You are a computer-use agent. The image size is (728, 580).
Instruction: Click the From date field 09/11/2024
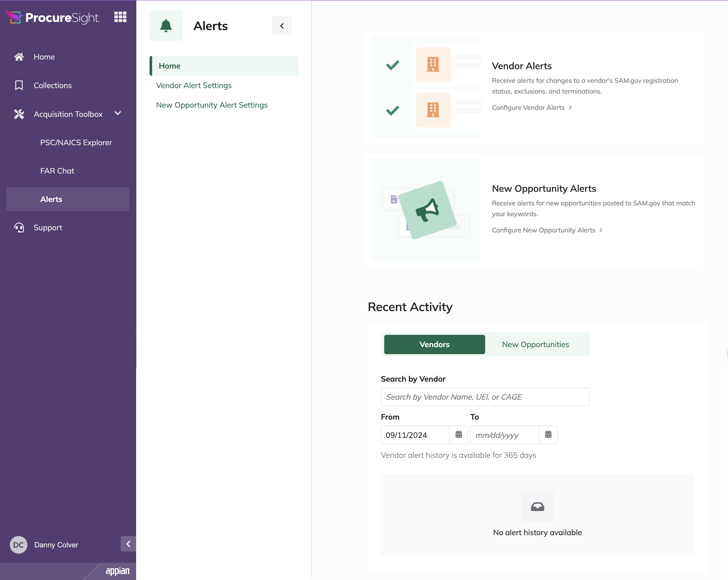pos(415,435)
